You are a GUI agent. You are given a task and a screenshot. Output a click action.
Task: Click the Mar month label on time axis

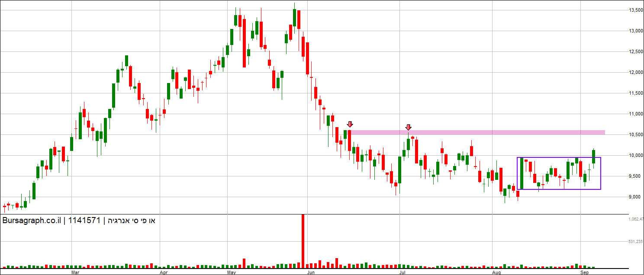[x=75, y=272]
